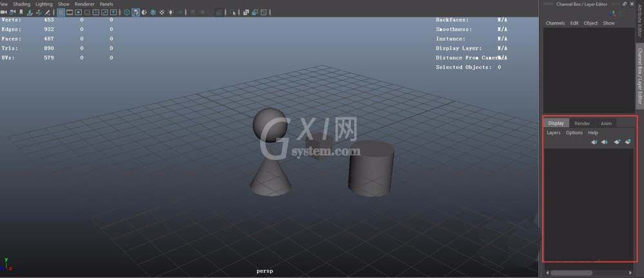The width and height of the screenshot is (644, 278).
Task: Select the Channel Box / Layer Editor side tab
Action: [639, 76]
